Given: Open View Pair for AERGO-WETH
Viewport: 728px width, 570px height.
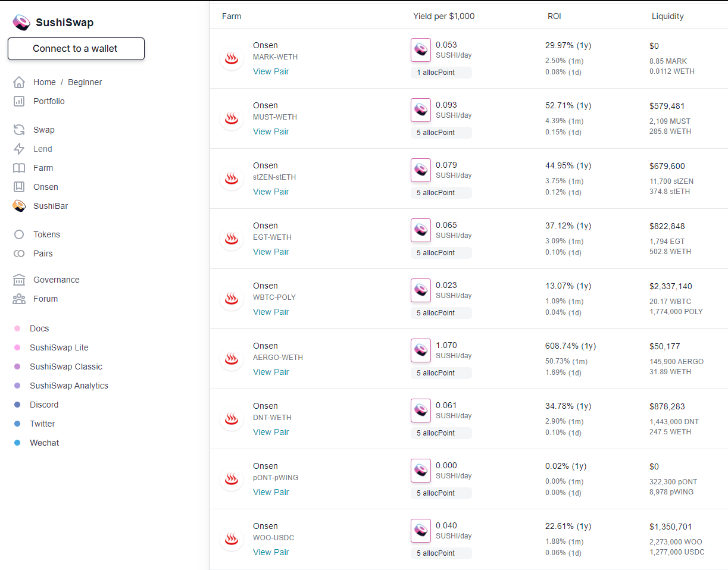Looking at the screenshot, I should coord(271,372).
